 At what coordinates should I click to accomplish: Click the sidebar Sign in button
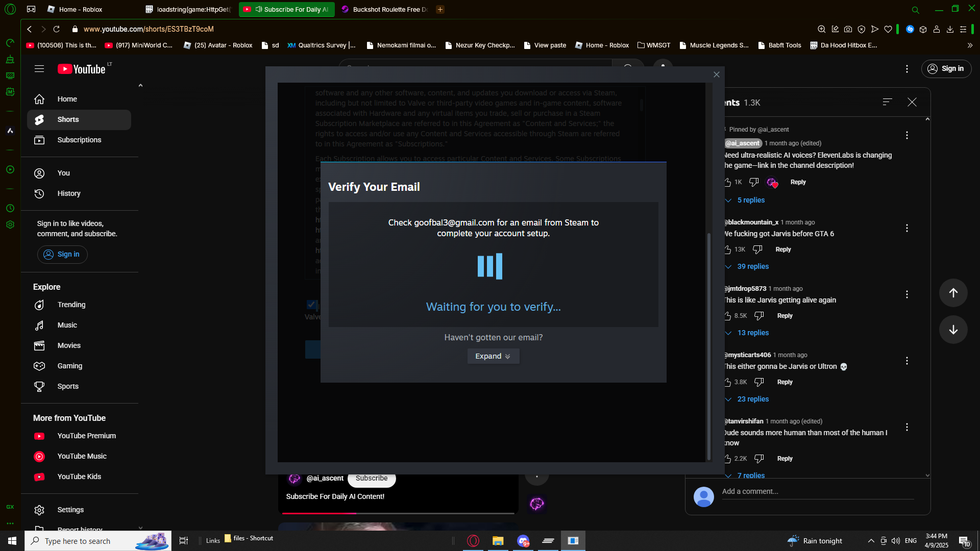pos(62,254)
